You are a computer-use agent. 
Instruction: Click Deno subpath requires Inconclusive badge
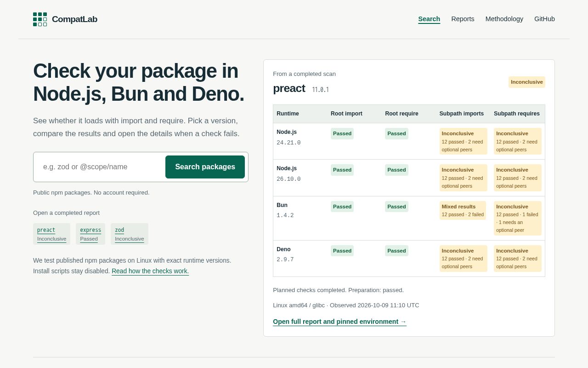coord(518,259)
